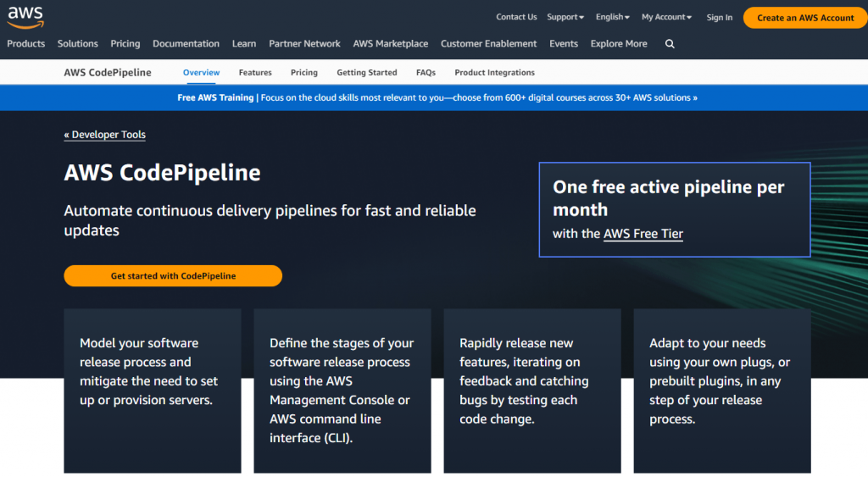
Task: Open the Explore More menu
Action: (x=619, y=44)
